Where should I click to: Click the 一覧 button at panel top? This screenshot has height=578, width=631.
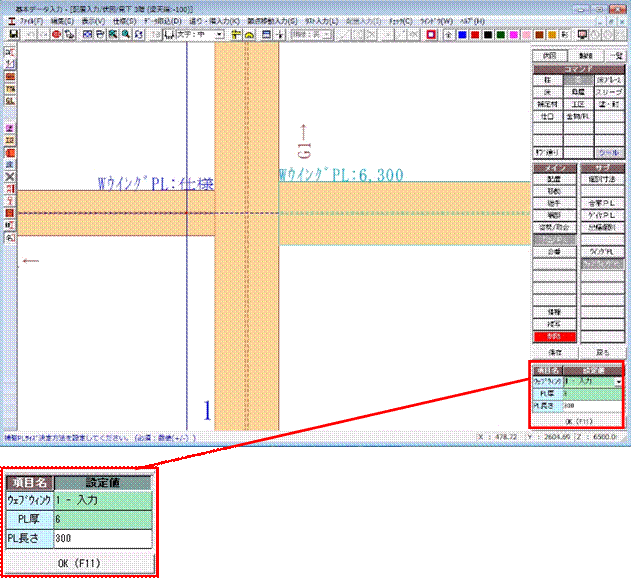(x=616, y=56)
